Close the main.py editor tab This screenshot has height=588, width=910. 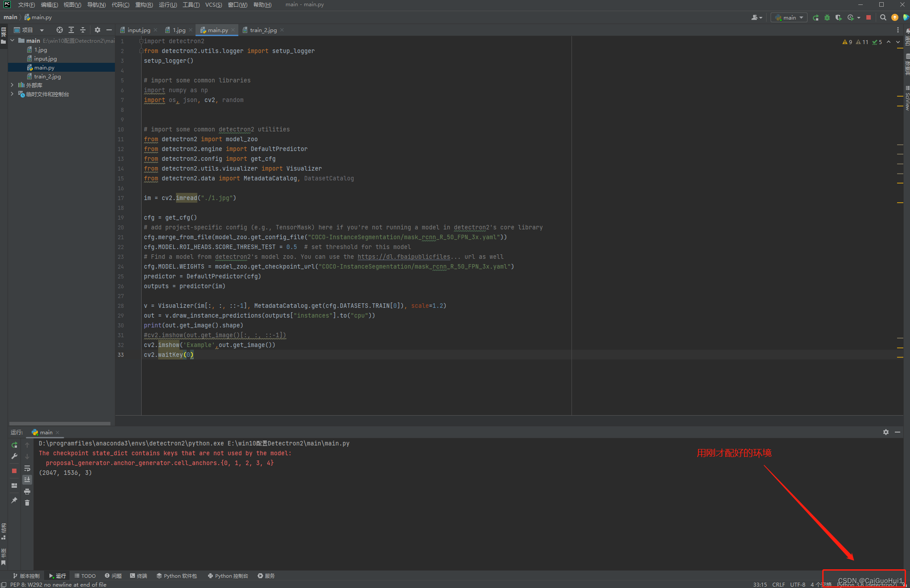[233, 30]
